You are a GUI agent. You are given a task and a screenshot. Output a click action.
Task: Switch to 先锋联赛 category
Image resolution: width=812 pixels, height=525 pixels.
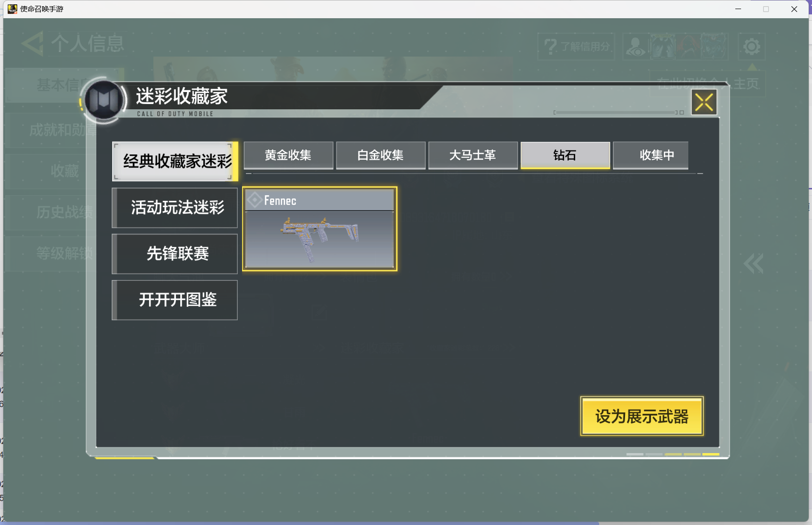click(x=175, y=254)
